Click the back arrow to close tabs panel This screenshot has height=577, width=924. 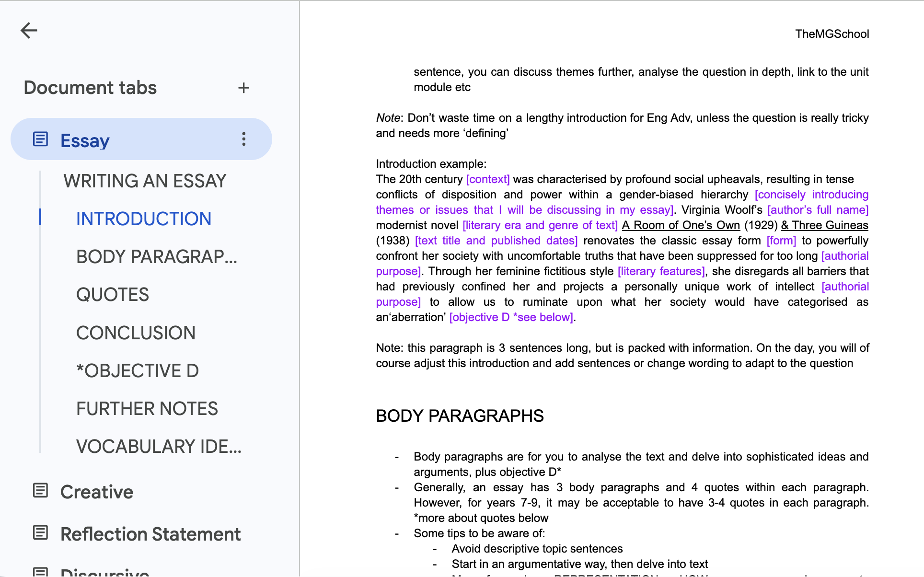[x=29, y=30]
